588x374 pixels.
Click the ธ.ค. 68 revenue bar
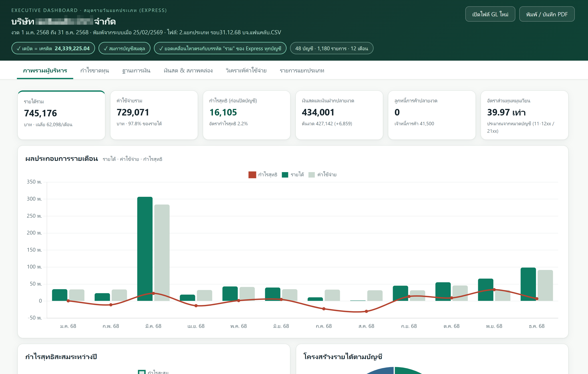click(x=528, y=284)
